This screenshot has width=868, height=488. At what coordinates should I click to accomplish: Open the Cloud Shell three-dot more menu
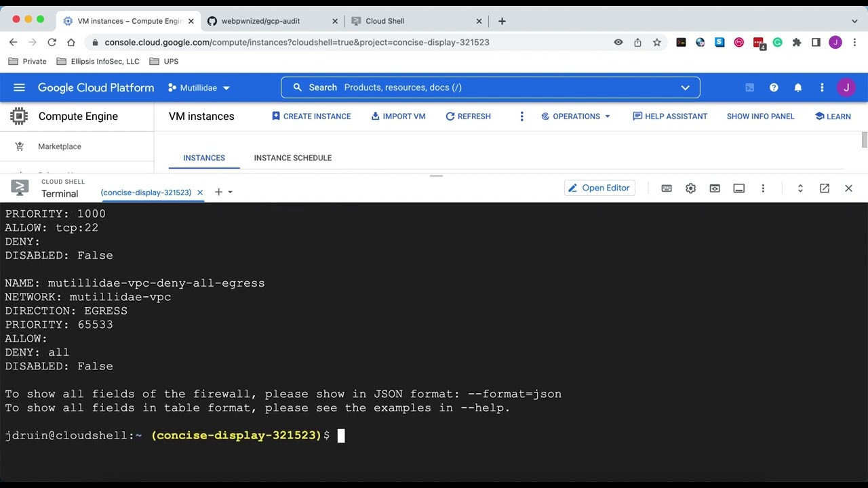click(x=763, y=188)
